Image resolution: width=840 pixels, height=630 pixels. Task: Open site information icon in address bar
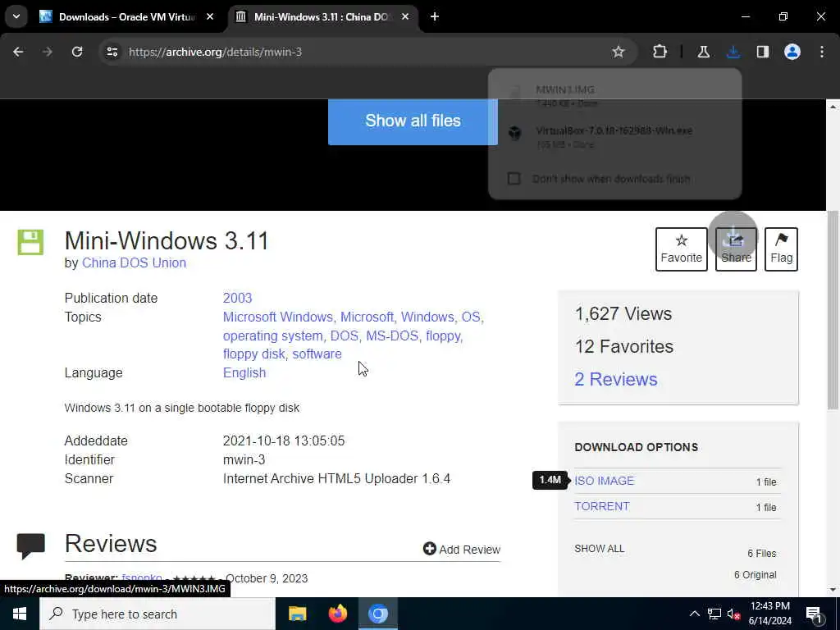[x=112, y=52]
